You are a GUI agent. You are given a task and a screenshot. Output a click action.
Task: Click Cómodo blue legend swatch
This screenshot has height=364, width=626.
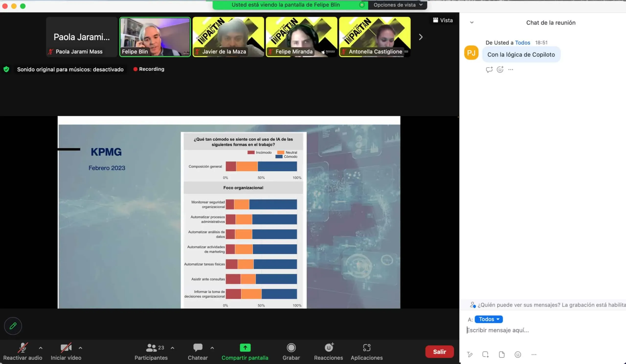point(279,157)
